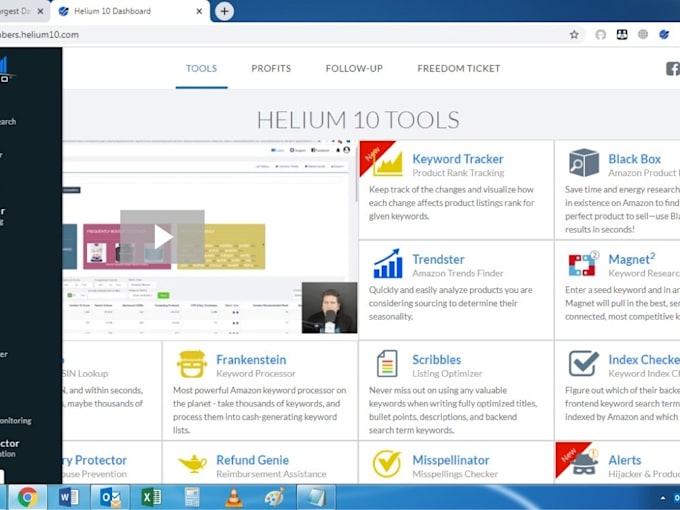
Task: Open the Black Box tool link
Action: click(634, 159)
